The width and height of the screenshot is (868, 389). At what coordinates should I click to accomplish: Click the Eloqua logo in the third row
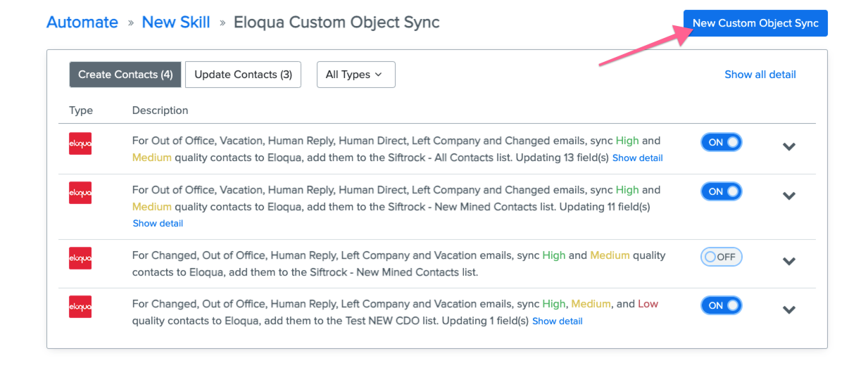(x=80, y=258)
